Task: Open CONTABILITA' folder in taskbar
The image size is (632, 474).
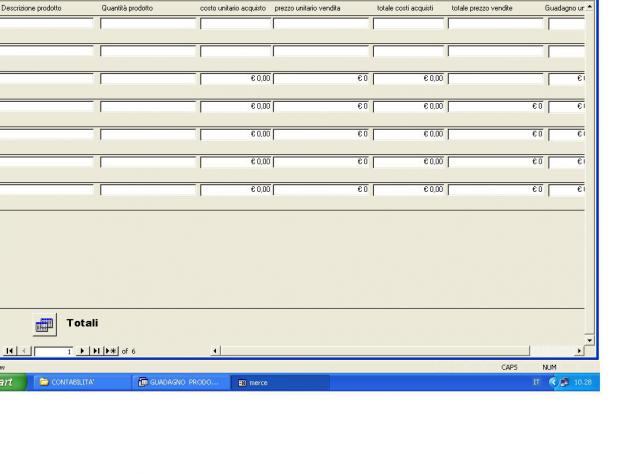Action: pos(82,382)
